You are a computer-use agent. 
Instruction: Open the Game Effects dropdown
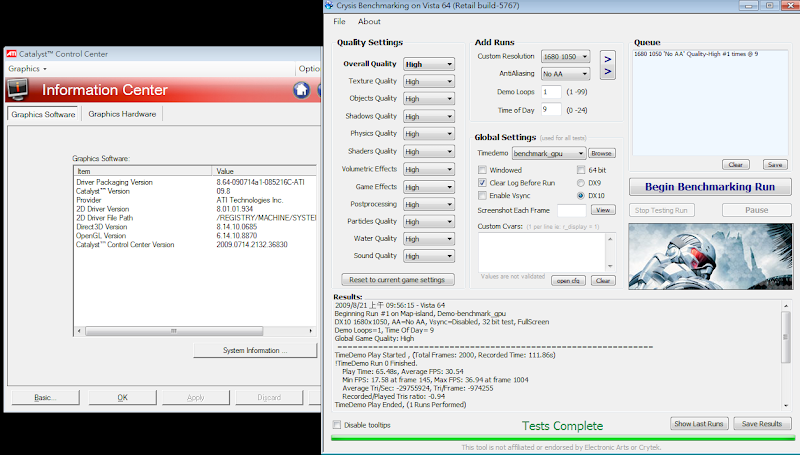pyautogui.click(x=429, y=188)
